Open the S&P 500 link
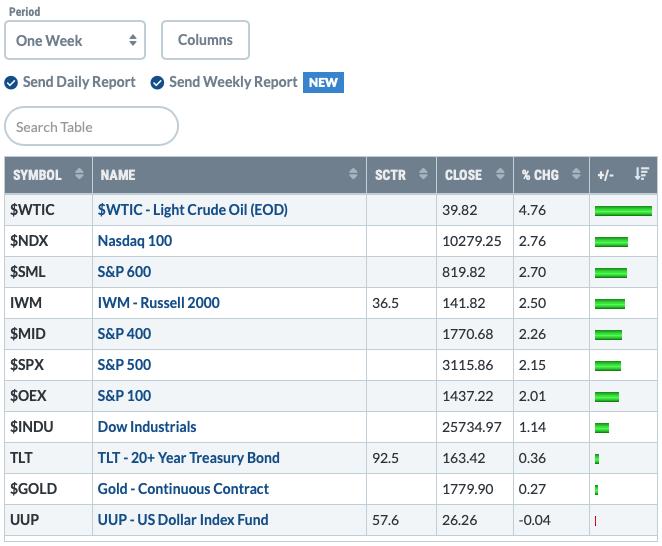This screenshot has height=546, width=662. [124, 365]
